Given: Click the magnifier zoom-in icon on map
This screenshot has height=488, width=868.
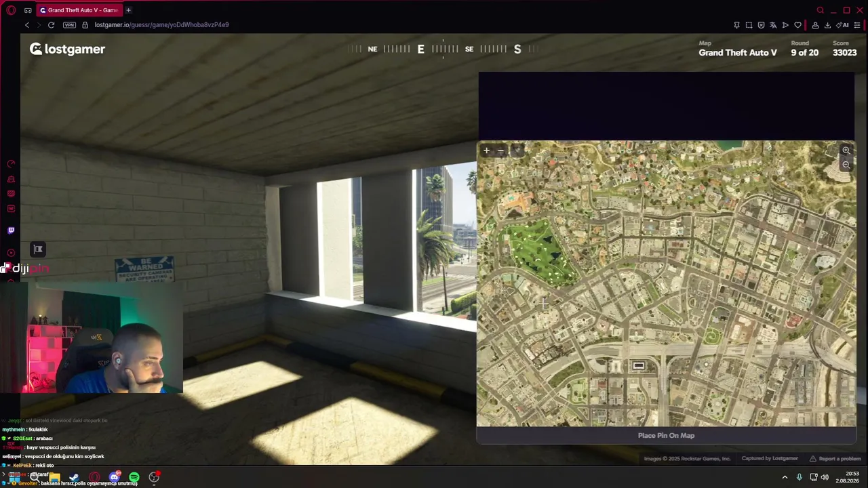Looking at the screenshot, I should click(846, 150).
